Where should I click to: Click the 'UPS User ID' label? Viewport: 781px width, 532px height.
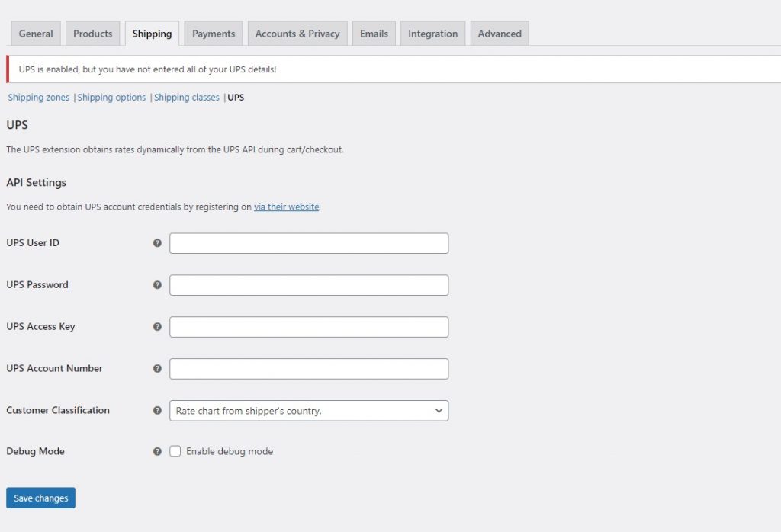coord(33,243)
